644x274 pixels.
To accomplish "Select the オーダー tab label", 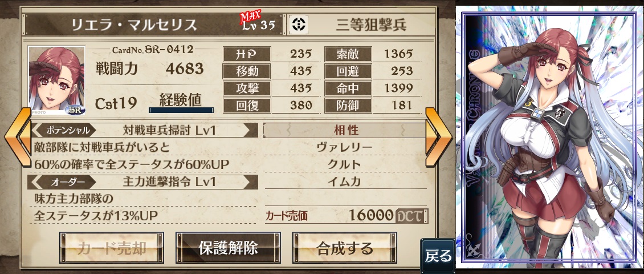I will (x=67, y=182).
